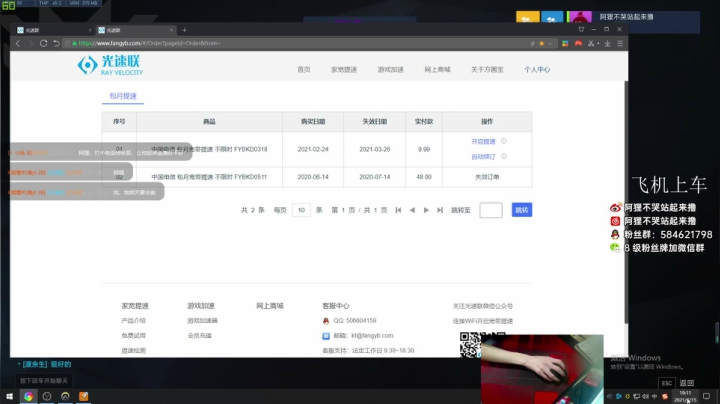Click the 自动续订 link in first order

pyautogui.click(x=483, y=157)
